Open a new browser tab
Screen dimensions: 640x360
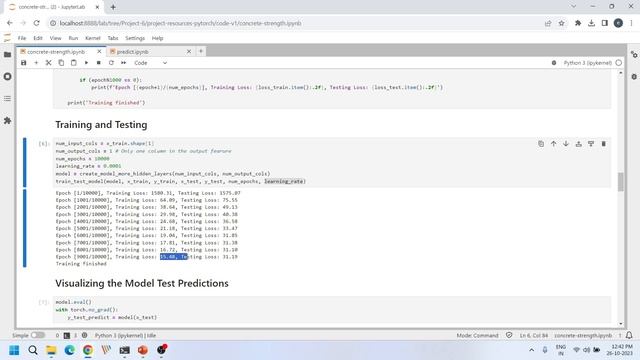pos(113,7)
